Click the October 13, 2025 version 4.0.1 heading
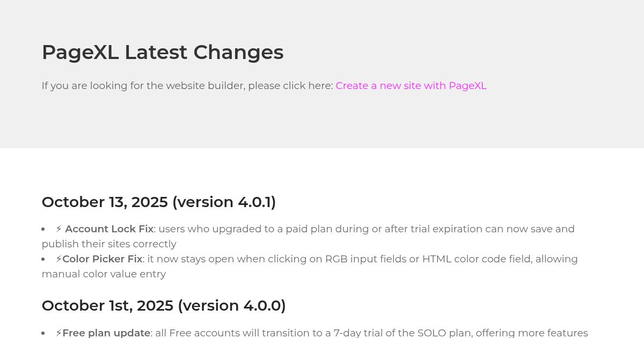The image size is (644, 338). pos(158,202)
